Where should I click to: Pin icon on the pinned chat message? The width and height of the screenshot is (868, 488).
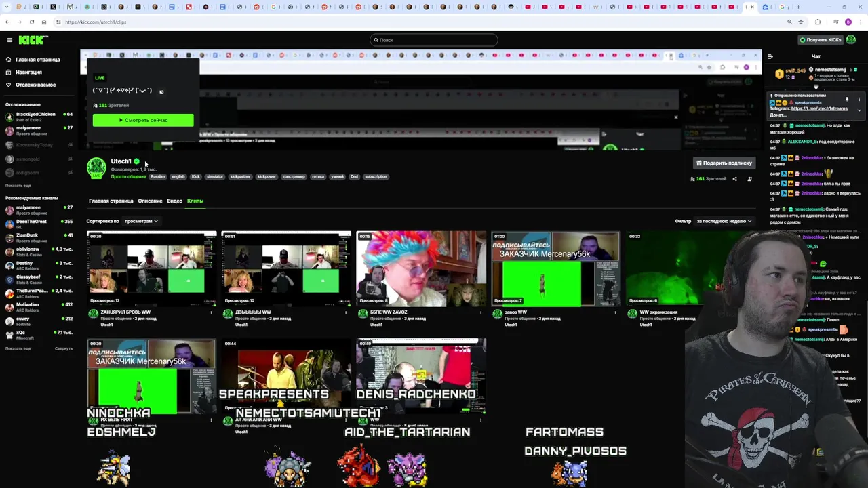[847, 100]
